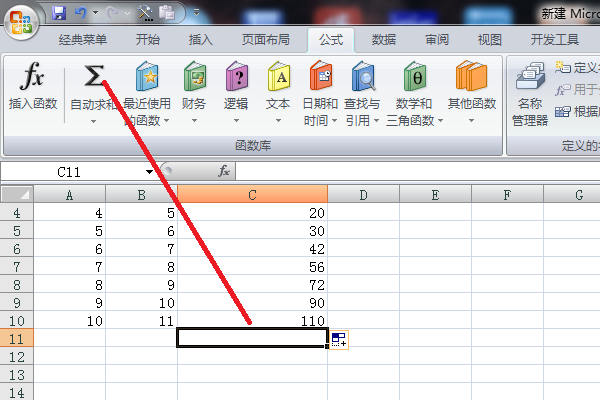The image size is (600, 400).
Task: Click the 插入函数 fx icon
Action: pos(32,75)
